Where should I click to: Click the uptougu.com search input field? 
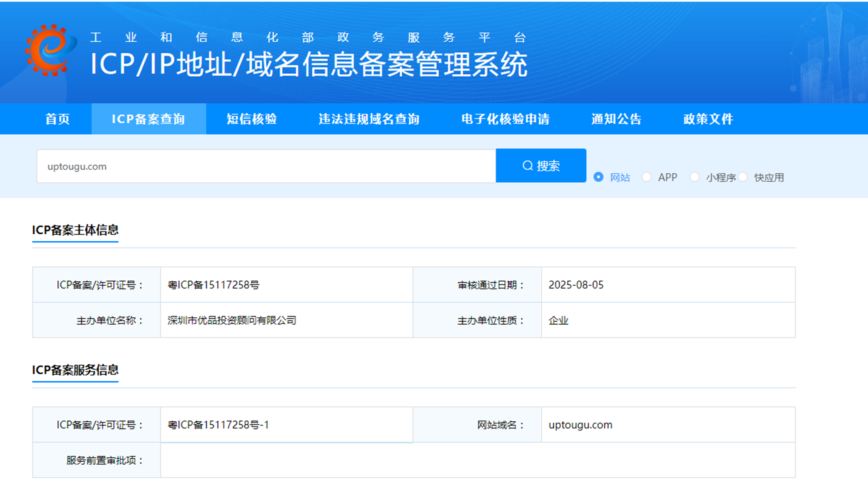pos(265,166)
